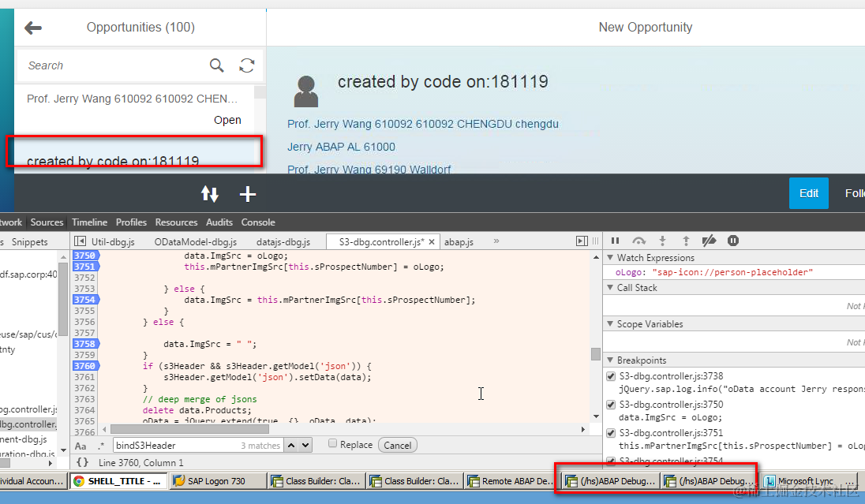Switch to the Sources panel tab
Image resolution: width=865 pixels, height=504 pixels.
tap(47, 222)
